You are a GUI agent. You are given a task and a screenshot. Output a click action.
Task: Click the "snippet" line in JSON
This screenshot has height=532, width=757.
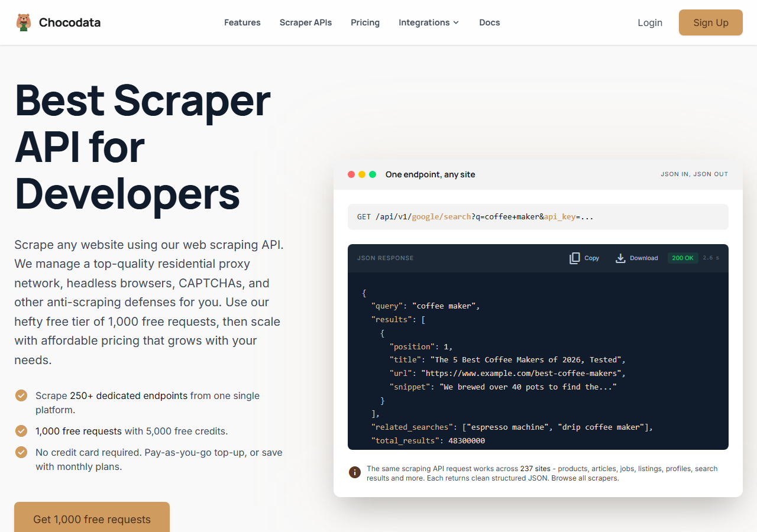coord(503,387)
